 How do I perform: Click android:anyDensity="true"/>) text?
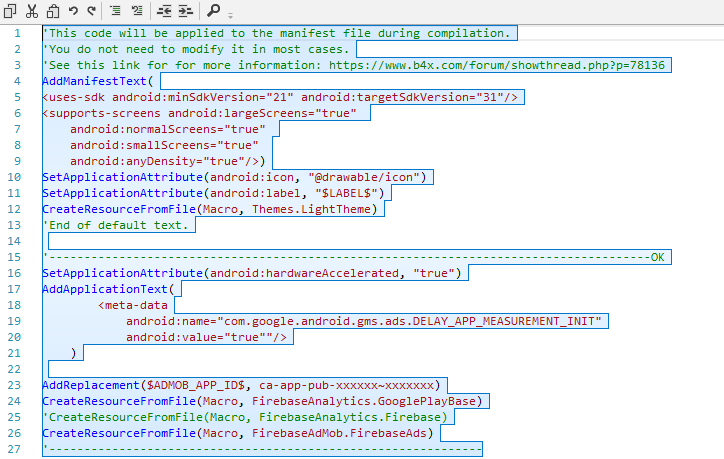tap(168, 161)
